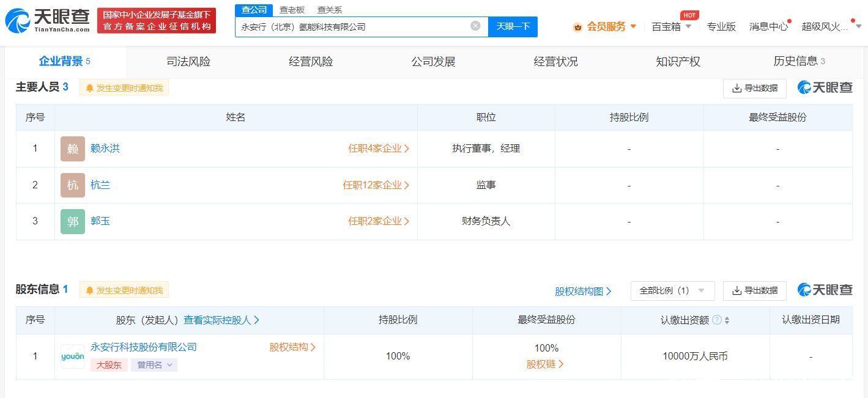Click the 财务负责人 position cell

point(486,221)
